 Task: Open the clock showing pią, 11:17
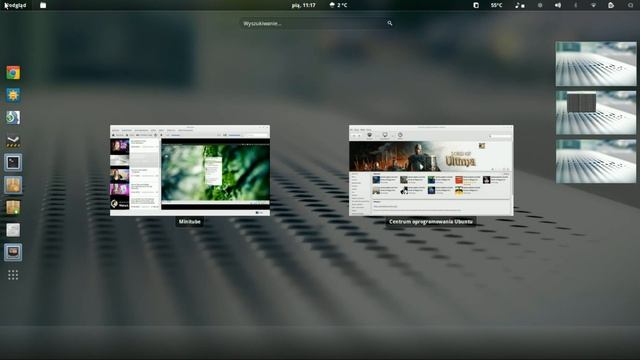click(x=304, y=5)
